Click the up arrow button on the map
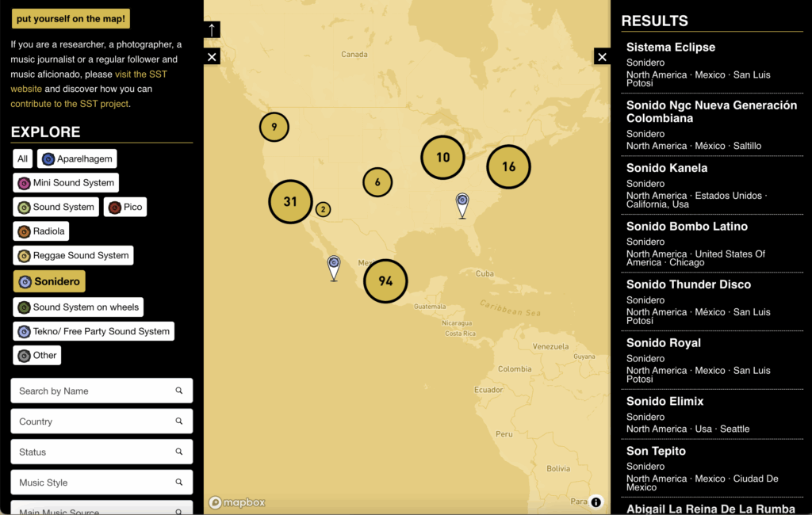The height and width of the screenshot is (515, 812). click(x=212, y=30)
